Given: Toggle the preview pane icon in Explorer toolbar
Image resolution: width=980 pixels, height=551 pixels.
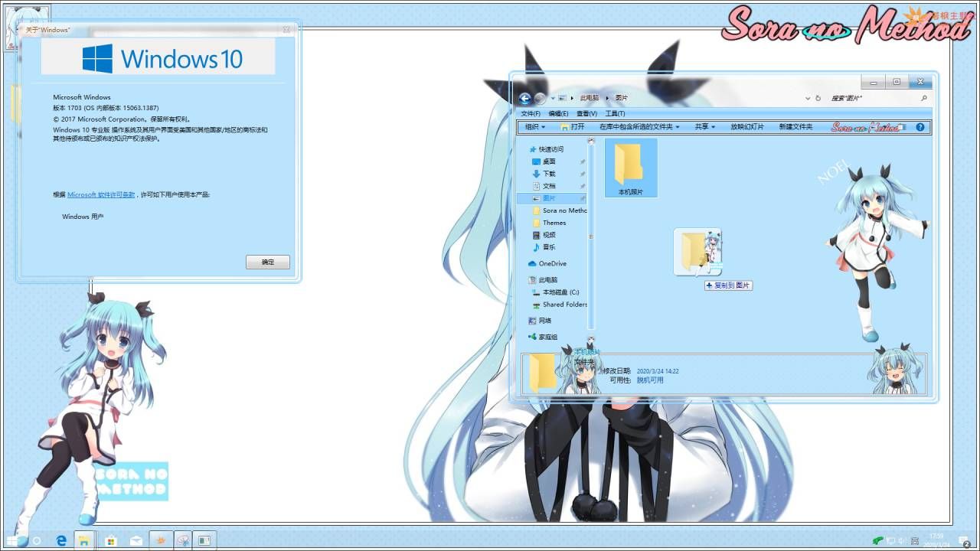Looking at the screenshot, I should [x=902, y=127].
